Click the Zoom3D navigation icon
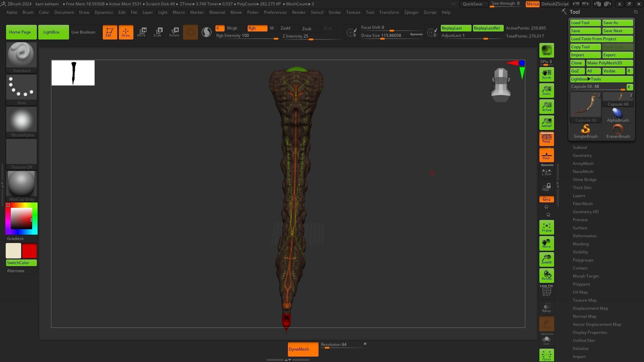The width and height of the screenshot is (644, 362). [x=546, y=259]
